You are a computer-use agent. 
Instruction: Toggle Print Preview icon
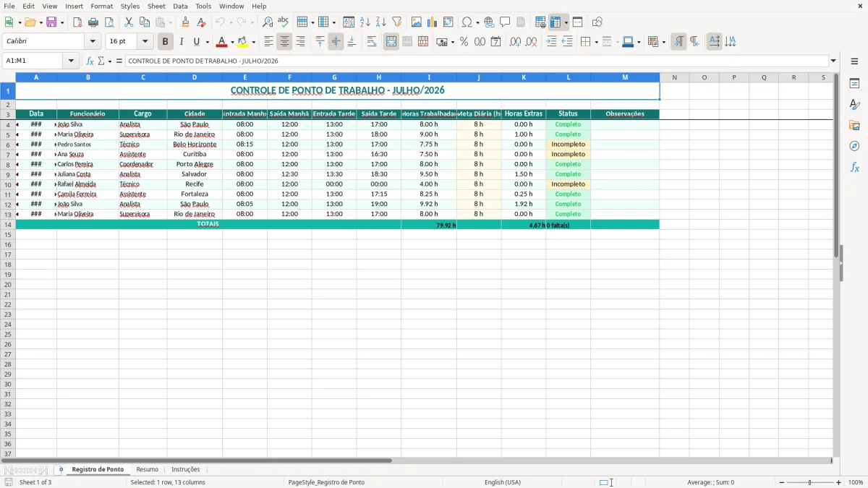[109, 22]
